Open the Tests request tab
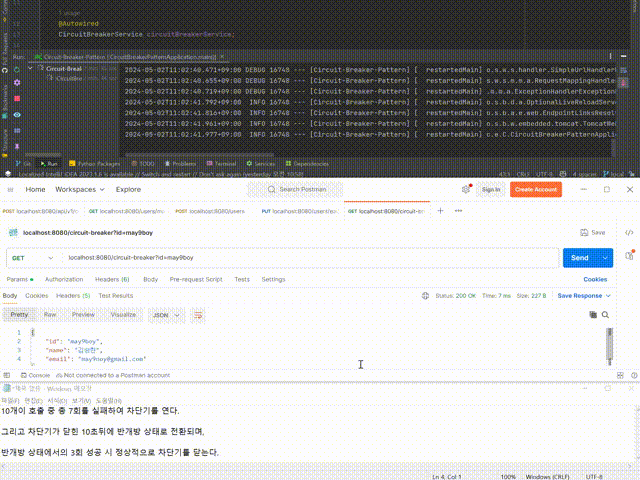640x480 pixels. click(242, 279)
